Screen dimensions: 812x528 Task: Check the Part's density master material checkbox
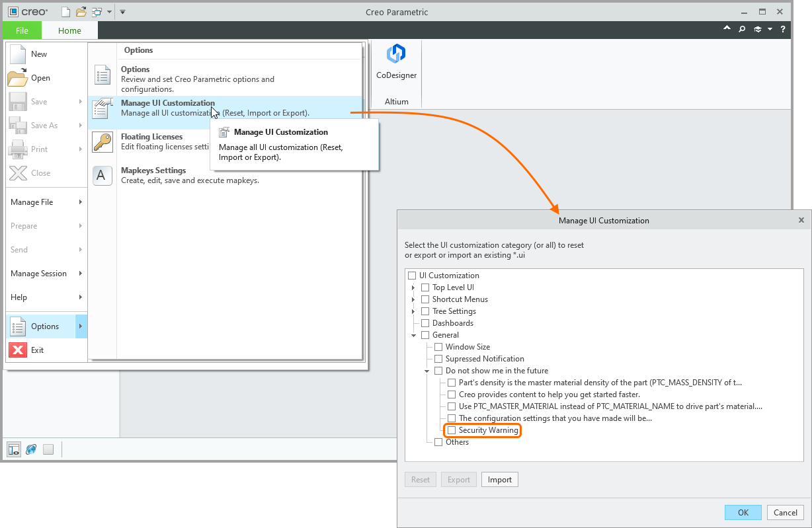click(x=452, y=383)
